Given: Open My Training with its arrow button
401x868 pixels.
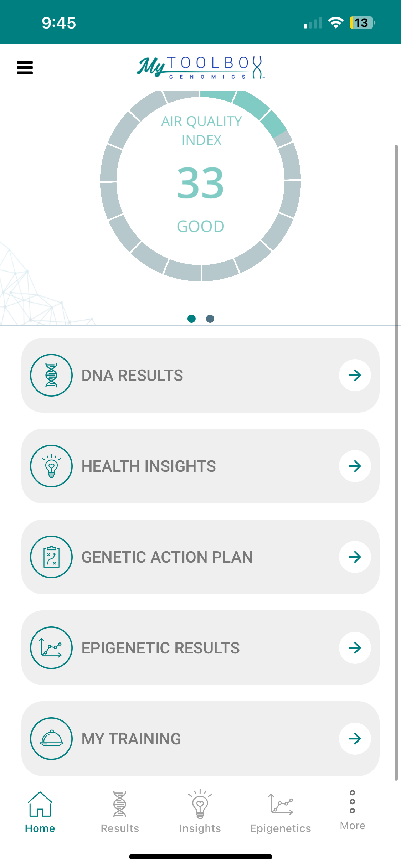Looking at the screenshot, I should coord(355,739).
